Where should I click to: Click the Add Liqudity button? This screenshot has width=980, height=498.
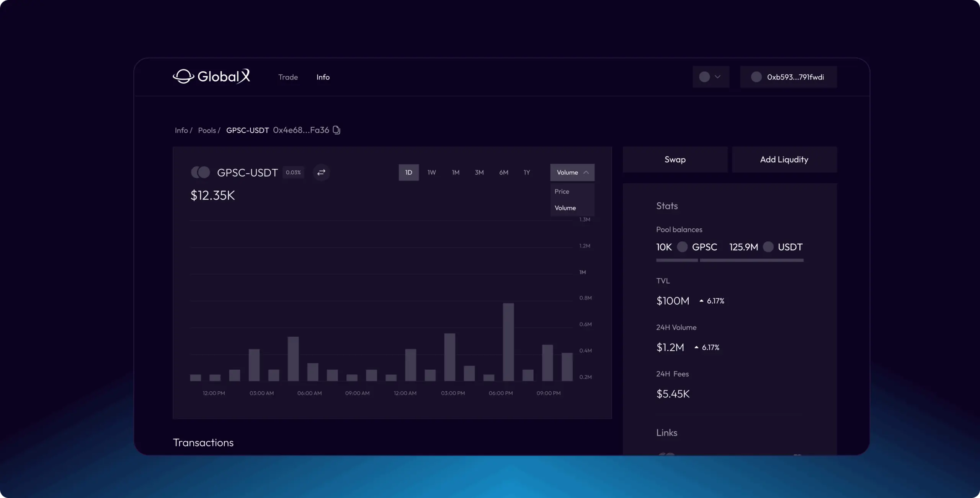[784, 159]
